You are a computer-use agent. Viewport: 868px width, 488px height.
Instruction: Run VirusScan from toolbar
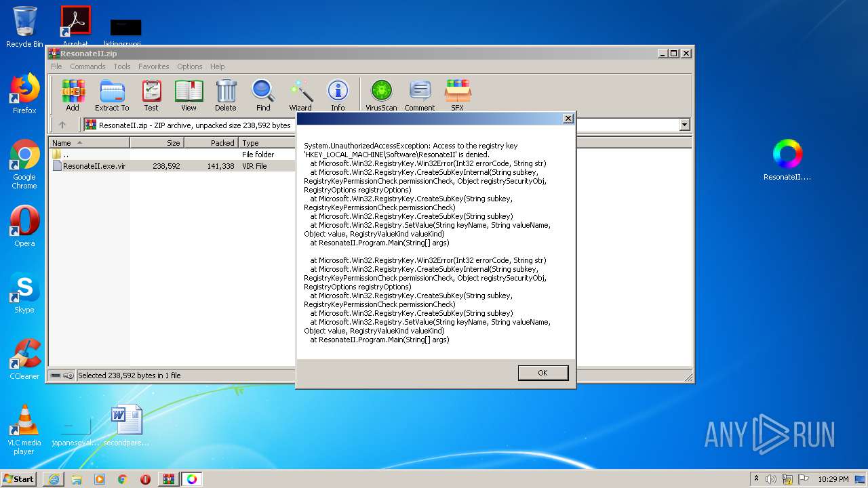381,95
